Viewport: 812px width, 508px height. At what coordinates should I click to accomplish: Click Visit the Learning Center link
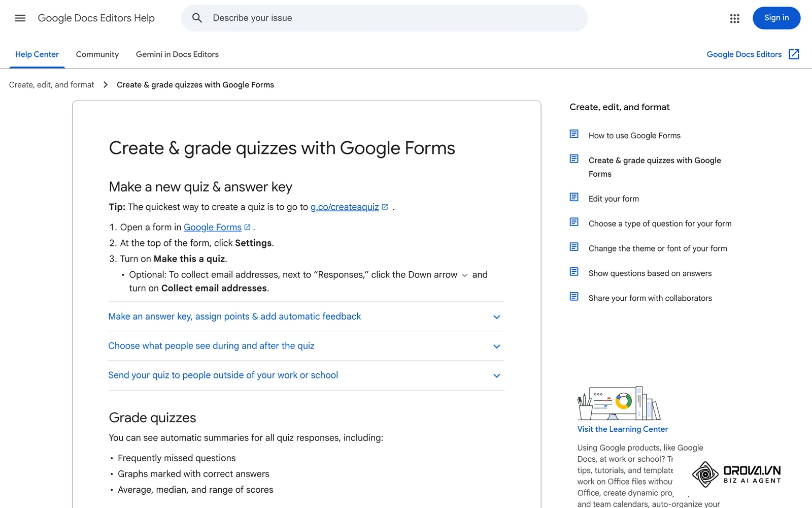(623, 429)
